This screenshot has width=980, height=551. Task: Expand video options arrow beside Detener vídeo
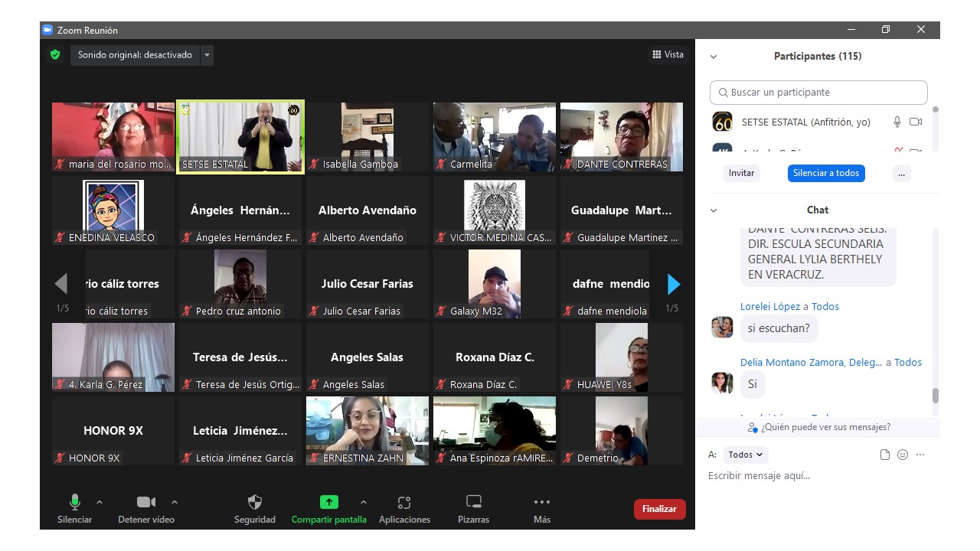coord(175,502)
